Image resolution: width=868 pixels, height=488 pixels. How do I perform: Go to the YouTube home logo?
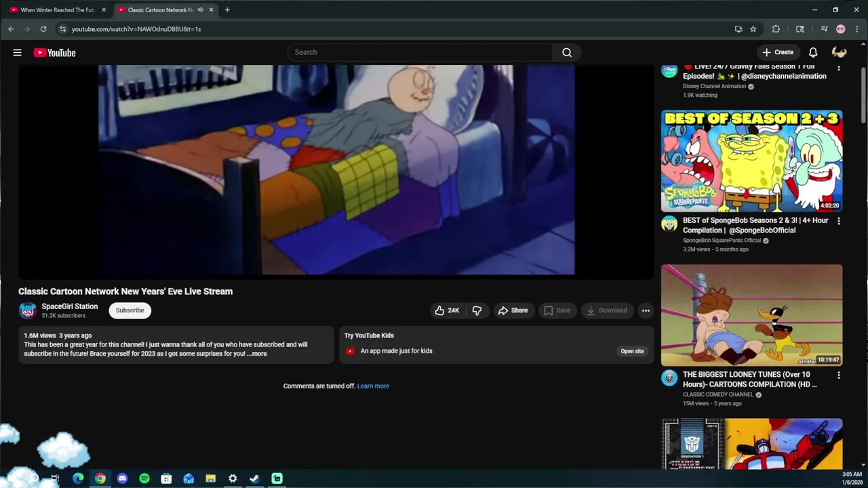click(54, 52)
